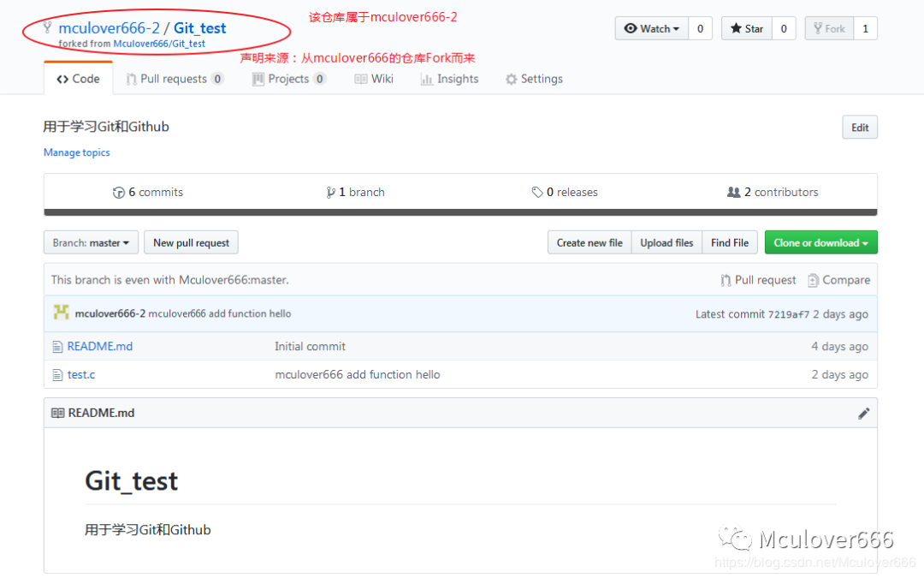Viewport: 924px width, 578px height.
Task: Click the Wiki book icon
Action: (x=361, y=79)
